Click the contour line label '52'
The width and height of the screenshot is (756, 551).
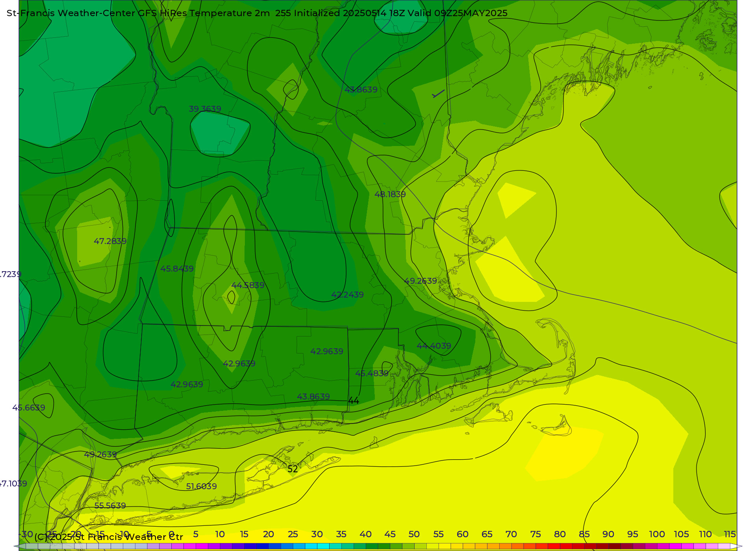pos(293,469)
